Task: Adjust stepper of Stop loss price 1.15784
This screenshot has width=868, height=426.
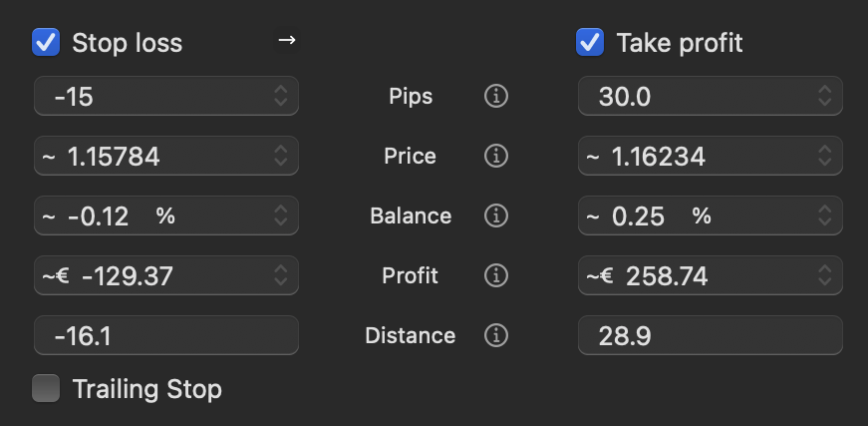Action: pos(281,157)
